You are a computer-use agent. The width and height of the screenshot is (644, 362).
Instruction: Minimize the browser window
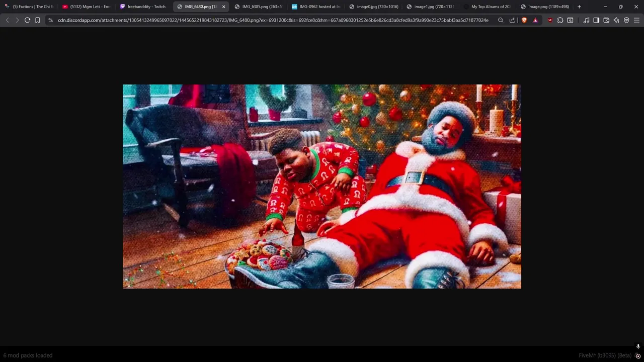pos(605,7)
